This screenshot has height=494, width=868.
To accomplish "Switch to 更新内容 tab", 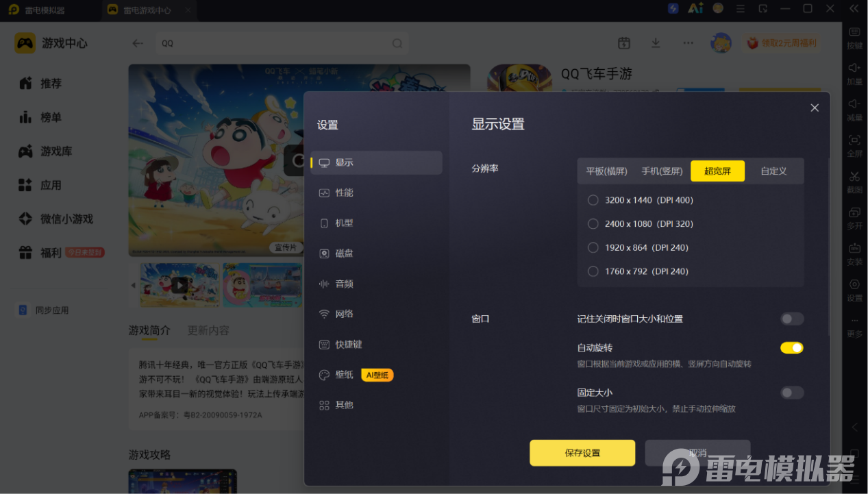I will (x=208, y=330).
